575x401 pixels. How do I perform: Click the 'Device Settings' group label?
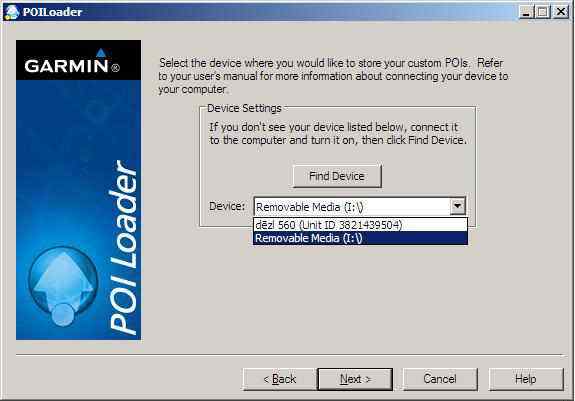click(244, 108)
